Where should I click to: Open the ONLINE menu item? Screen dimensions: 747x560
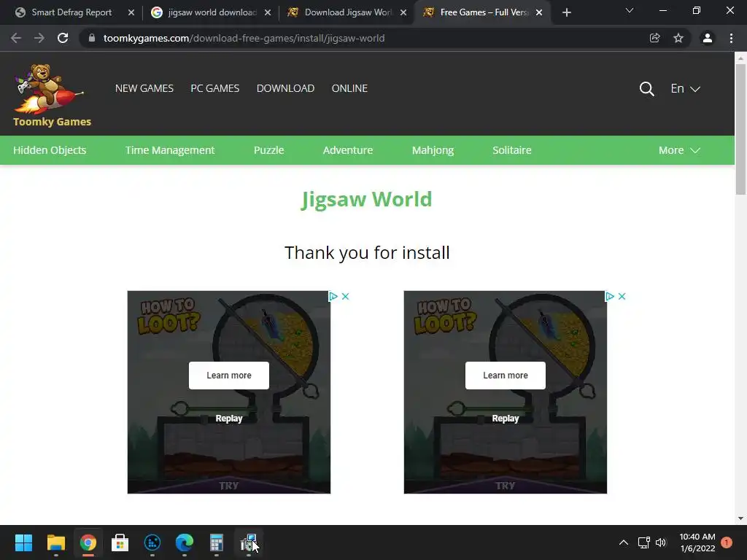point(349,88)
